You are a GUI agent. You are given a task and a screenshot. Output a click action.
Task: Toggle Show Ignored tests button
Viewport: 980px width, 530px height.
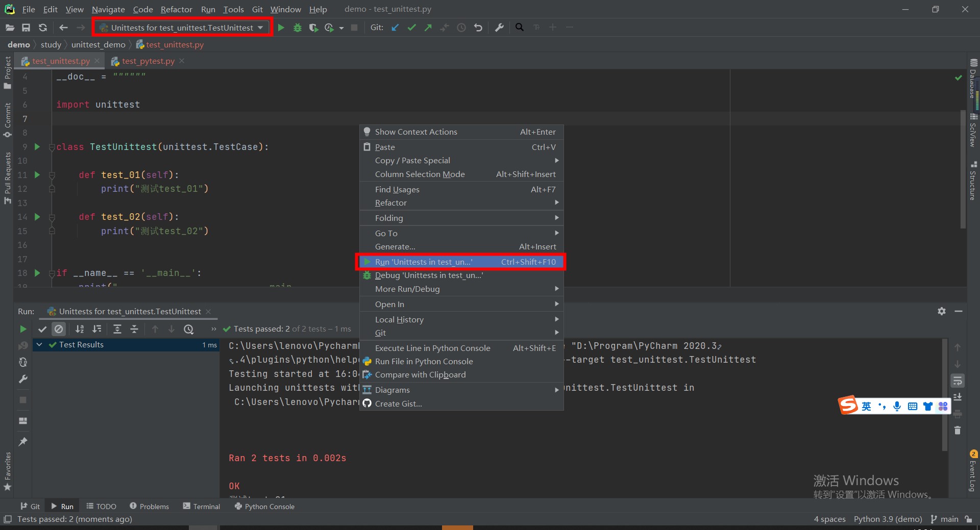pyautogui.click(x=59, y=329)
